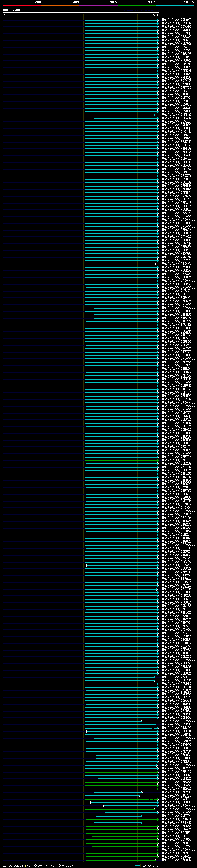Click the query end position 581

155,15
